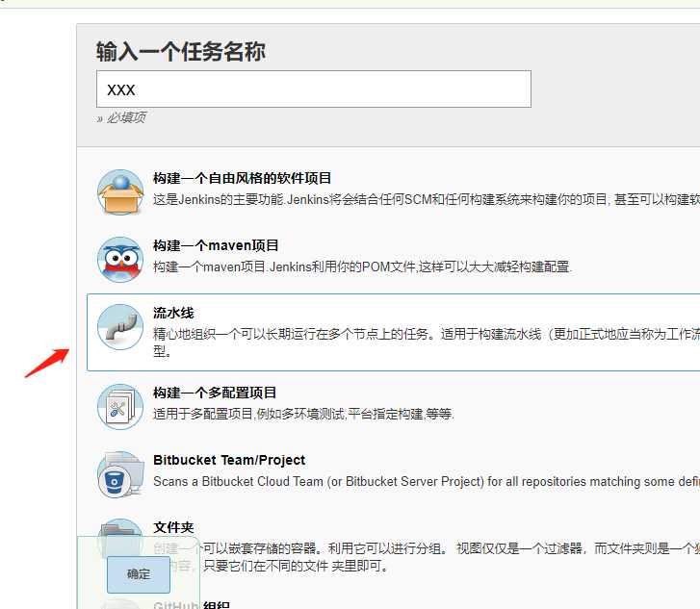Click the Bitbucket repositories description text
The width and height of the screenshot is (700, 609).
tap(427, 481)
